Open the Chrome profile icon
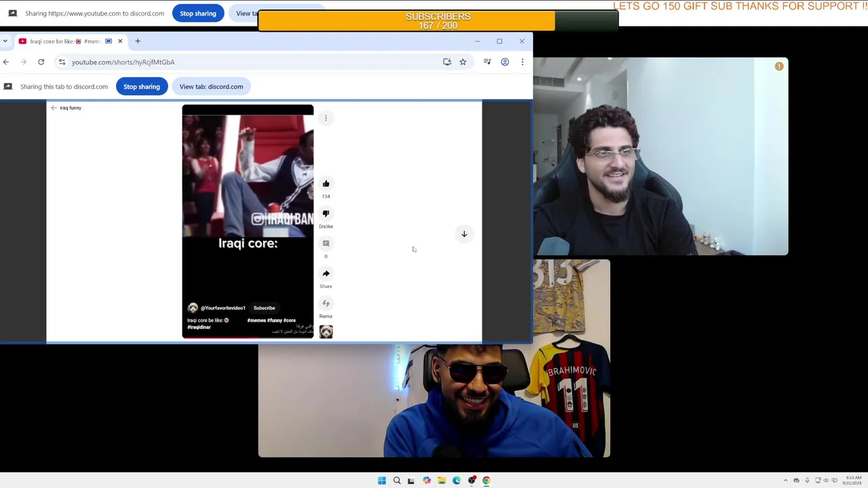868x488 pixels. 505,62
